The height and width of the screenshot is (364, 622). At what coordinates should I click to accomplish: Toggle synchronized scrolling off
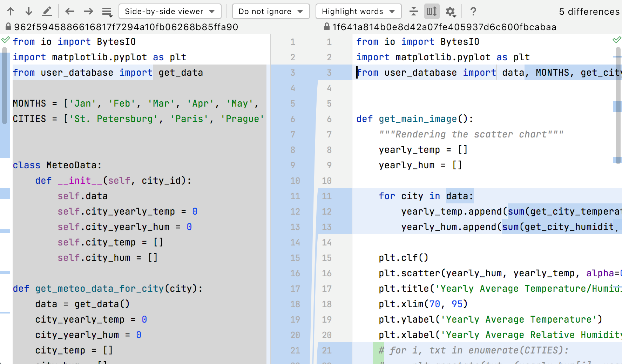tap(432, 11)
